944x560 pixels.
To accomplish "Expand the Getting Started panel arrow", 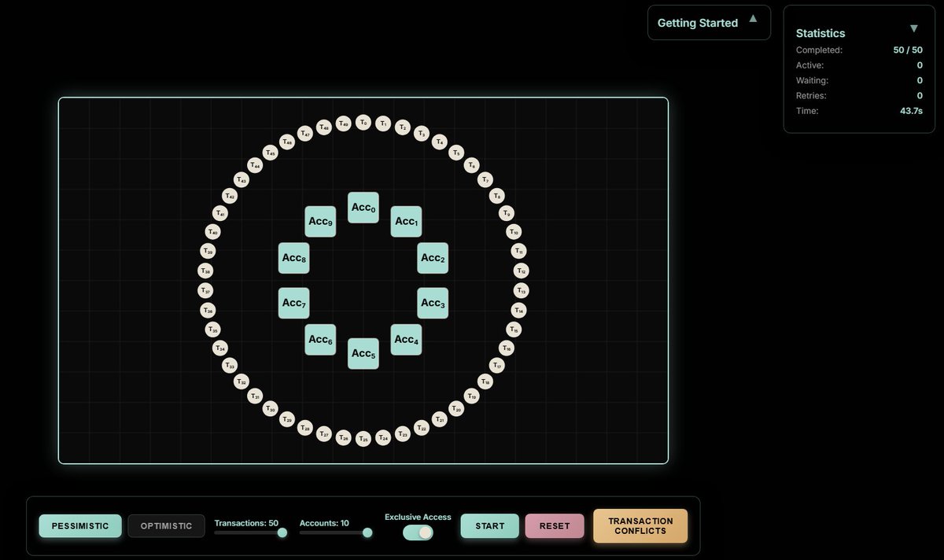I will tap(753, 18).
